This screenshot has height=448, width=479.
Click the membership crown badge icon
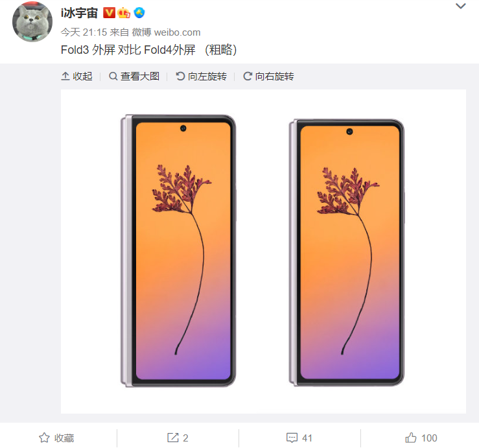pos(124,13)
